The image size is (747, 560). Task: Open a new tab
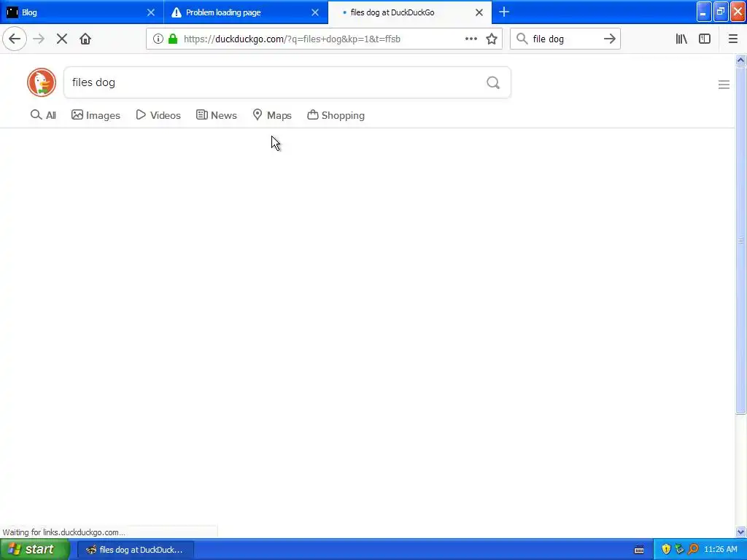(x=504, y=12)
